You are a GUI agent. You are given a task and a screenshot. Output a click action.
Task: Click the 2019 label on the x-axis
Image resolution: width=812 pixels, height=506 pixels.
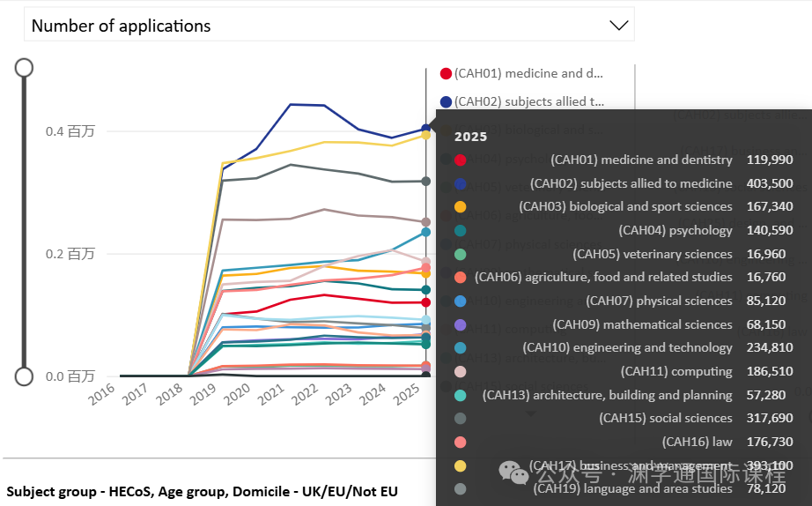pyautogui.click(x=203, y=394)
